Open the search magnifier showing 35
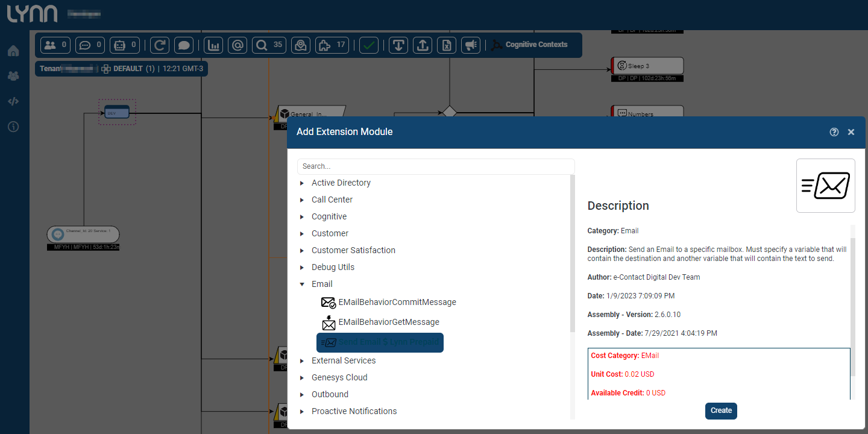Screen dimensions: 868x434 click(269, 45)
